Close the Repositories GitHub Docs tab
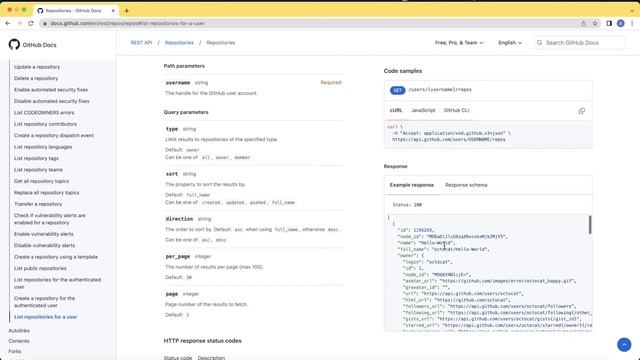 pyautogui.click(x=113, y=11)
